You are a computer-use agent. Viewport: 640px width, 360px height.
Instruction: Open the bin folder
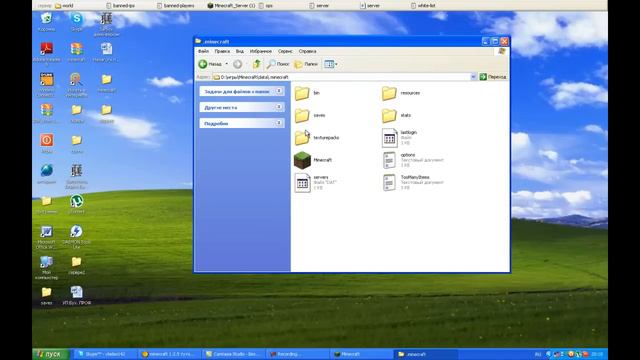(307, 93)
